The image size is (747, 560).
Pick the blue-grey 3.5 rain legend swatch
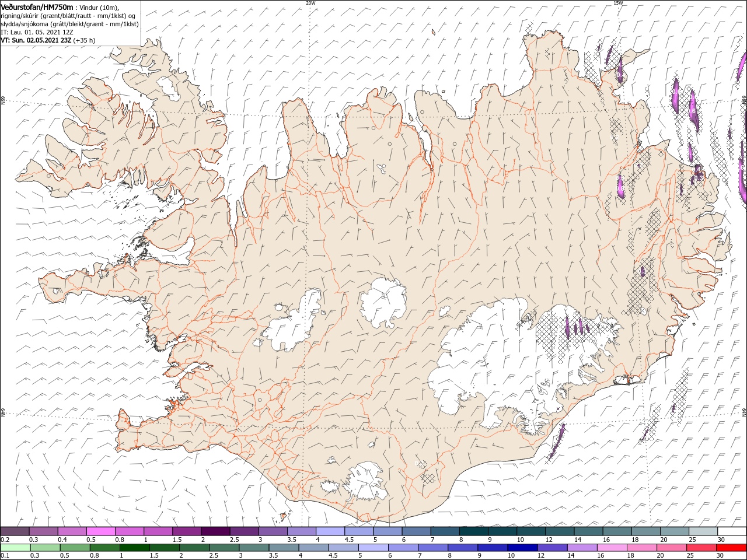point(283,548)
